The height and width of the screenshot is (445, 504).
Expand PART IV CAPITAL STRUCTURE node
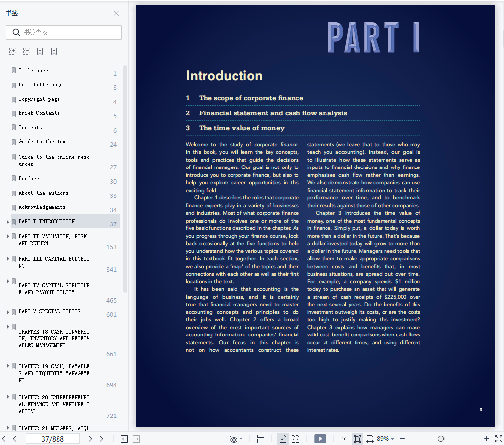tap(8, 281)
